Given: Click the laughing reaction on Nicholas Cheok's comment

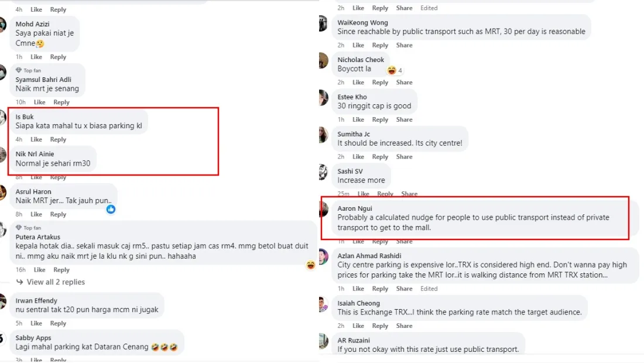Looking at the screenshot, I should 392,70.
